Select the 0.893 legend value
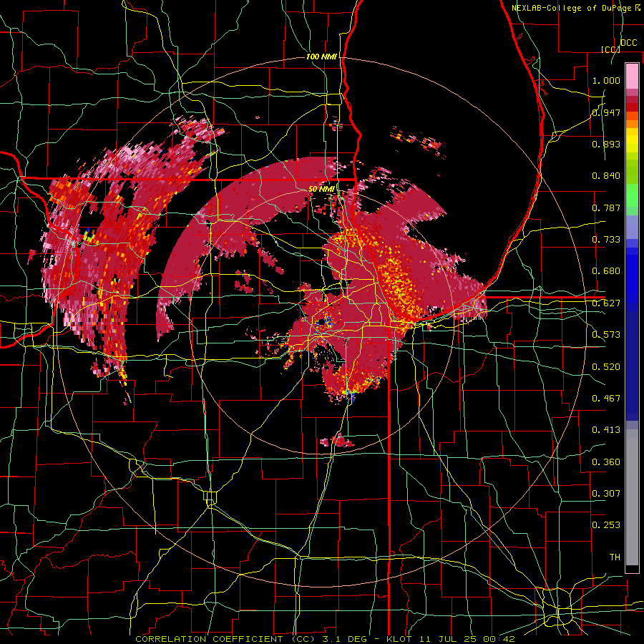Viewport: 644px width, 644px height. 606,144
